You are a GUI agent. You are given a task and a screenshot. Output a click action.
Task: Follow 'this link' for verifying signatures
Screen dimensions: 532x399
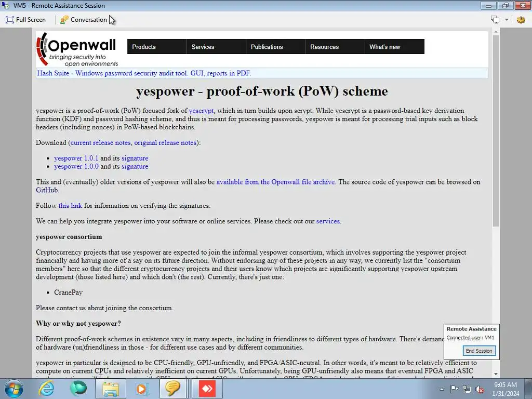click(x=70, y=206)
